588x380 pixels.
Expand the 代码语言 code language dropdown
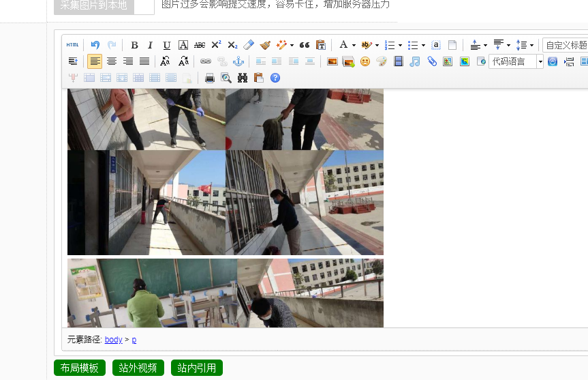click(x=540, y=61)
